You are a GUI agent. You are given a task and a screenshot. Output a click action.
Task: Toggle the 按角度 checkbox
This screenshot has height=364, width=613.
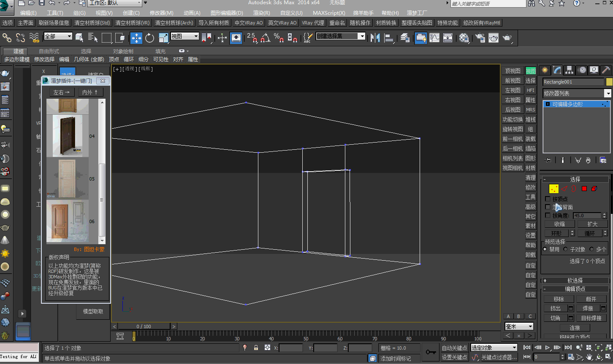[548, 216]
